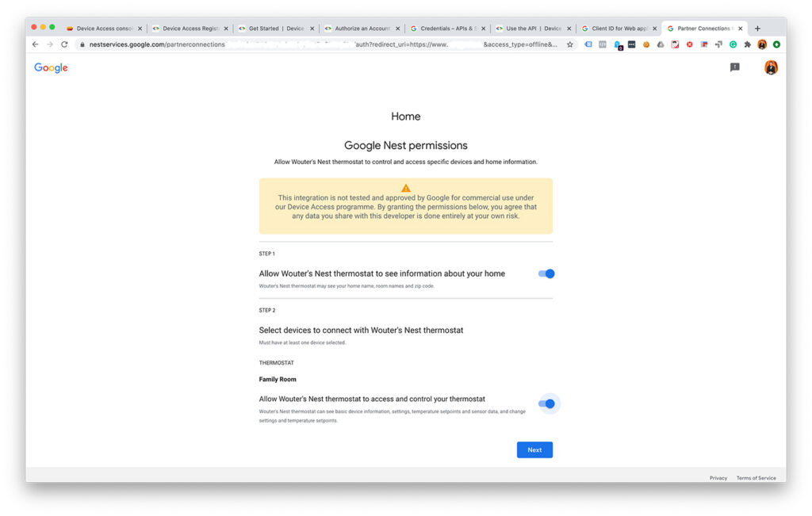Screen dimensions: 812x516
Task: Open the red octagon blocker extension
Action: tap(689, 44)
